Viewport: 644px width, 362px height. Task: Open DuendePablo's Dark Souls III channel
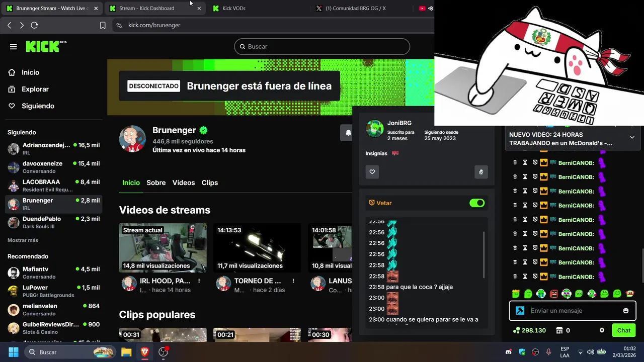[53, 222]
